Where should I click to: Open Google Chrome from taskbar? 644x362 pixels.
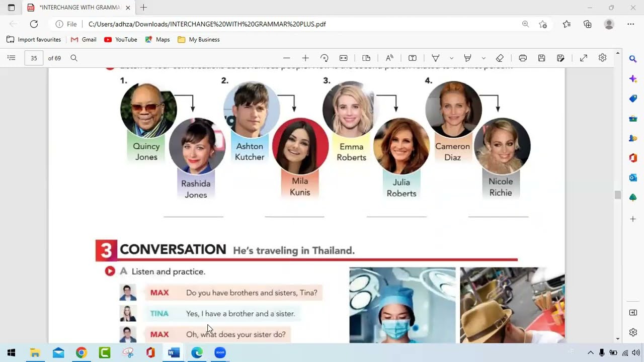tap(81, 353)
